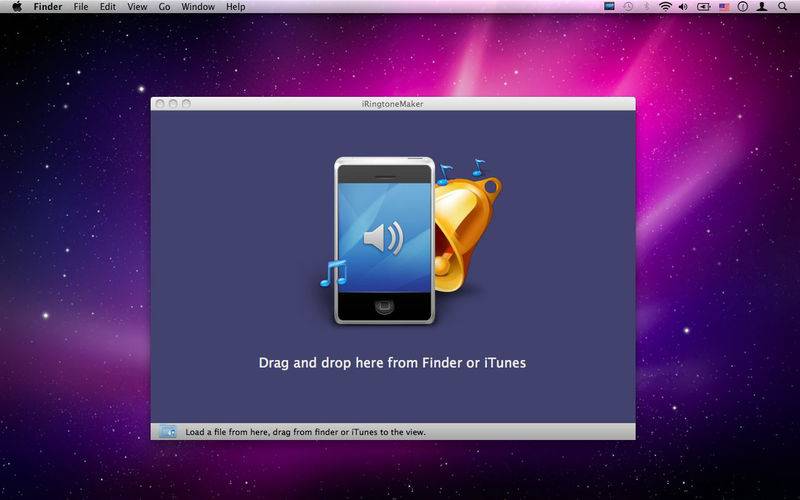Zoom the iRingtoneMaker window
Viewport: 800px width, 500px height.
pos(186,104)
